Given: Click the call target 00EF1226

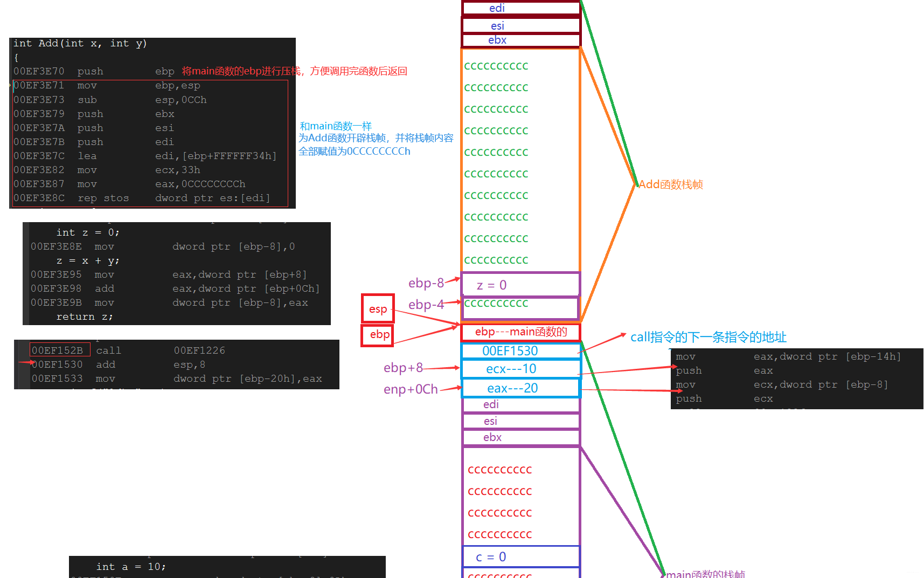Looking at the screenshot, I should [199, 350].
